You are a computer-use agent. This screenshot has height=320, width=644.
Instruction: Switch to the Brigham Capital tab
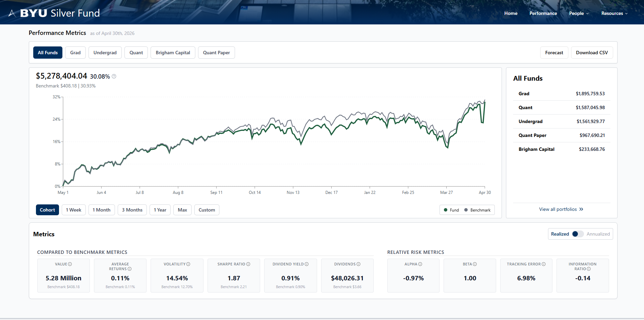click(x=173, y=53)
